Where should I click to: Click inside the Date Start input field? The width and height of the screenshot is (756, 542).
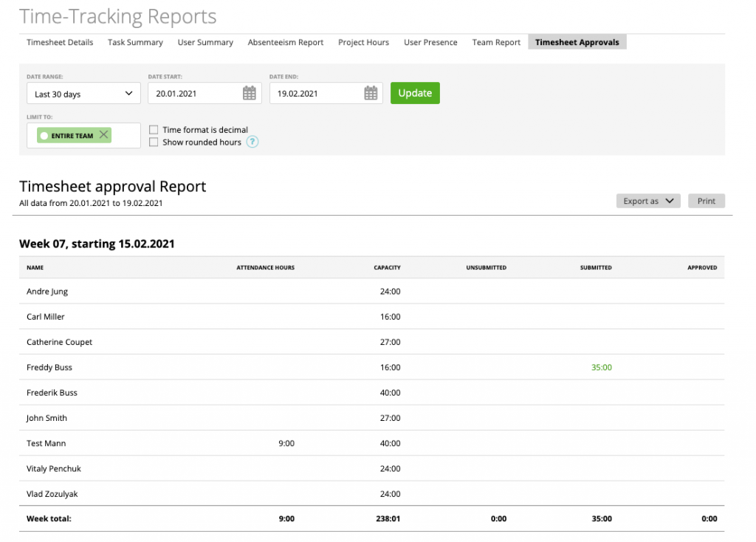click(192, 93)
